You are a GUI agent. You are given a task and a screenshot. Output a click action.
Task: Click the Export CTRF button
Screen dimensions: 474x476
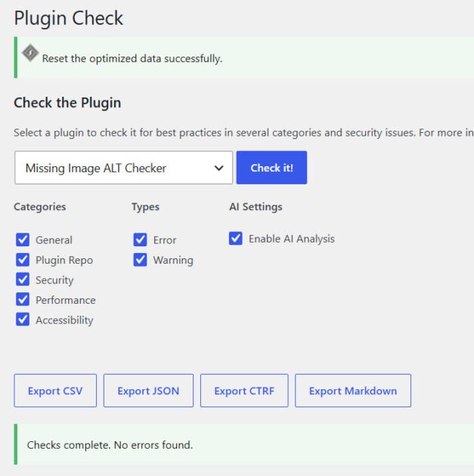coord(244,391)
